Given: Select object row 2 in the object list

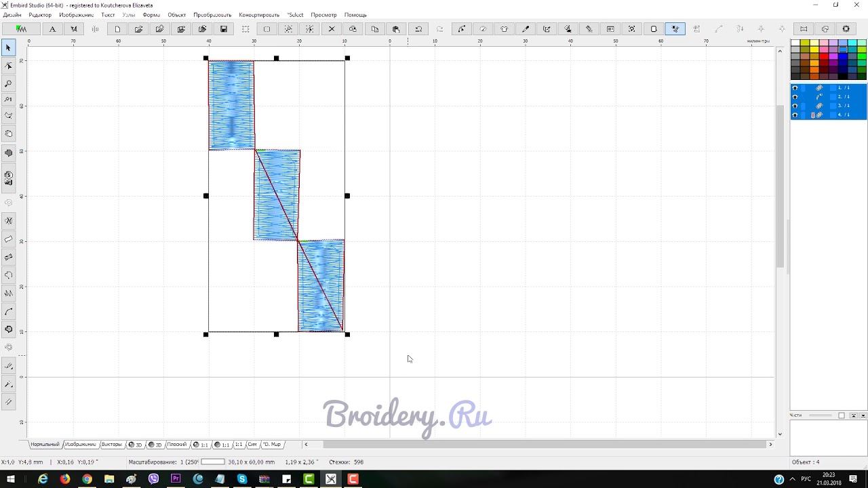Looking at the screenshot, I should tap(829, 97).
